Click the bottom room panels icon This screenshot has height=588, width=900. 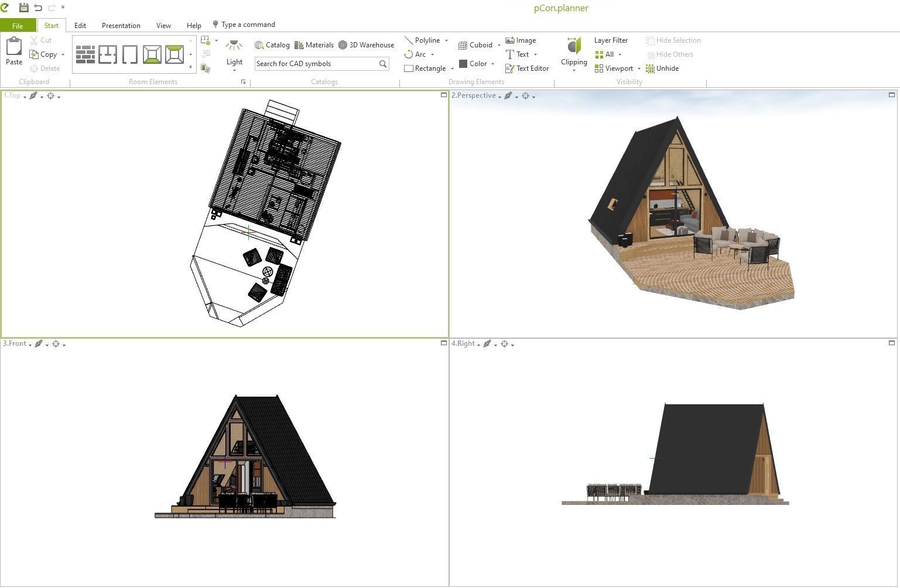point(206,68)
